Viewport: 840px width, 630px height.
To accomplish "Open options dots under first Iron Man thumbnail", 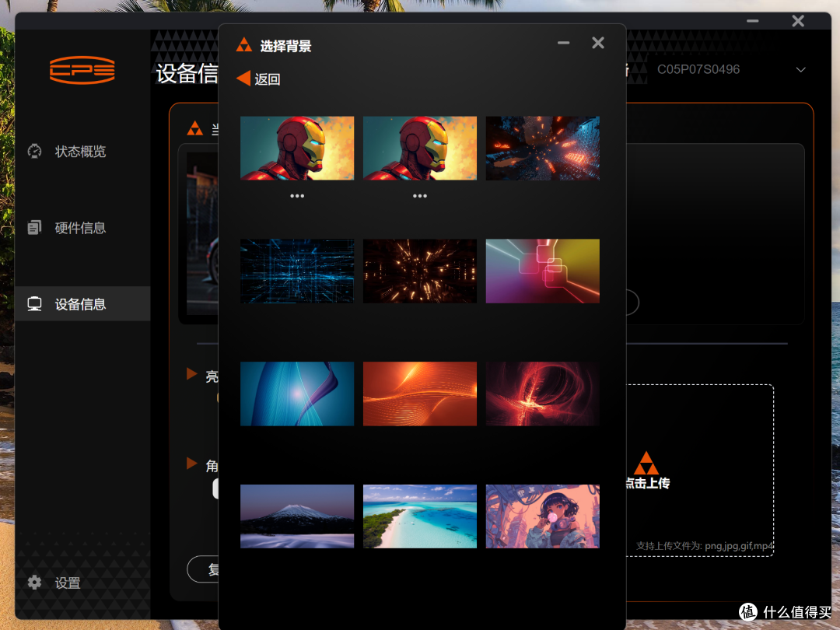I will [x=297, y=196].
